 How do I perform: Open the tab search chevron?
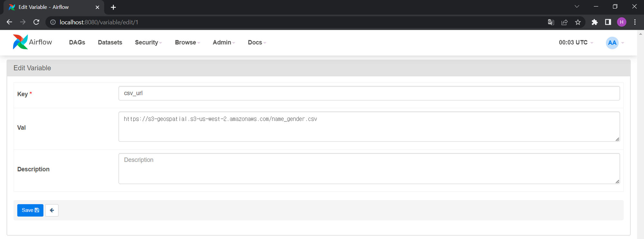pos(577,6)
